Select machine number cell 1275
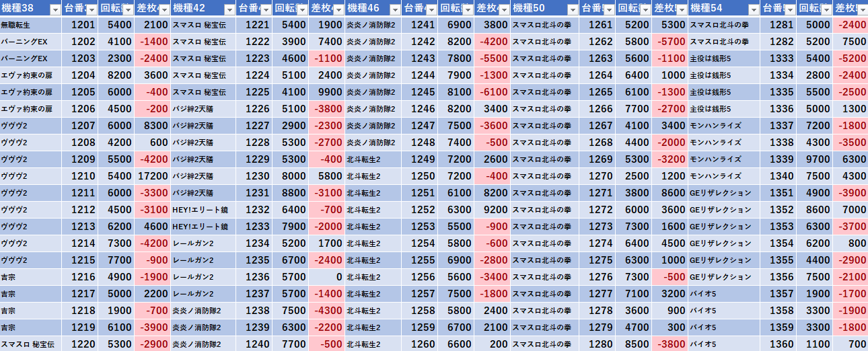 point(598,260)
